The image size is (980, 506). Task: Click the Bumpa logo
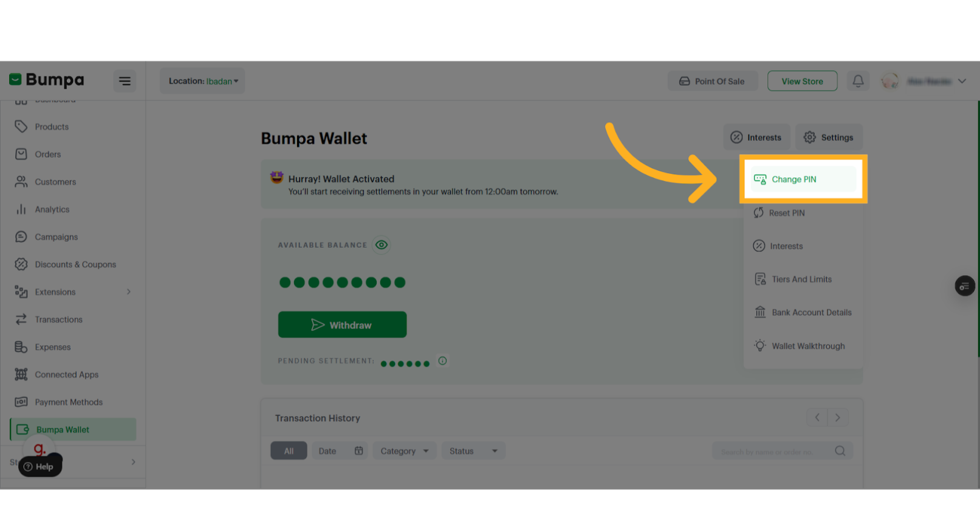pyautogui.click(x=47, y=80)
